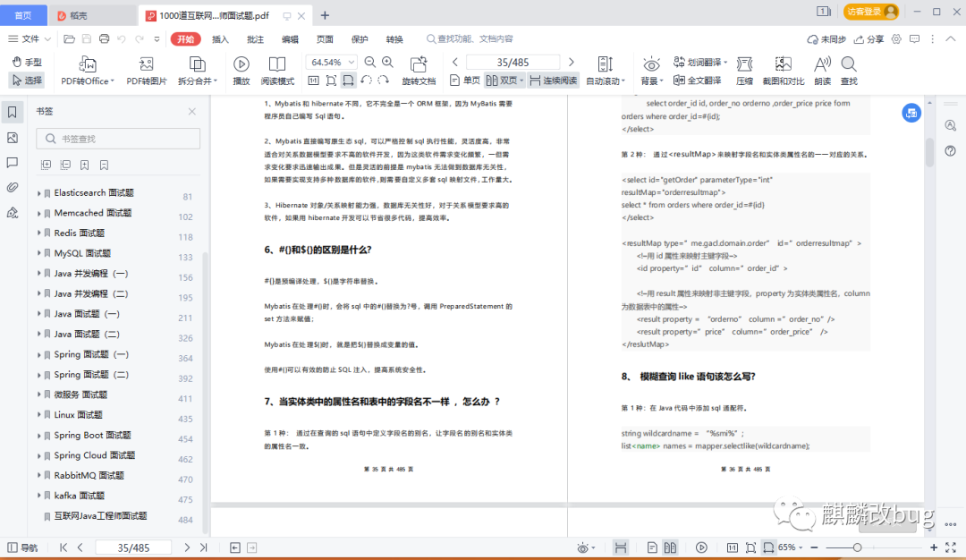
Task: Click the open folder icon
Action: (69, 38)
